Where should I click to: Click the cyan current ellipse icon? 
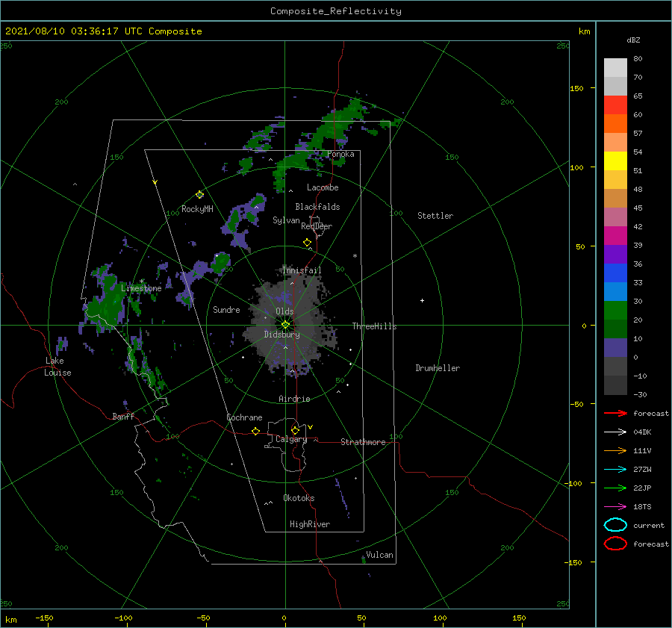(615, 525)
